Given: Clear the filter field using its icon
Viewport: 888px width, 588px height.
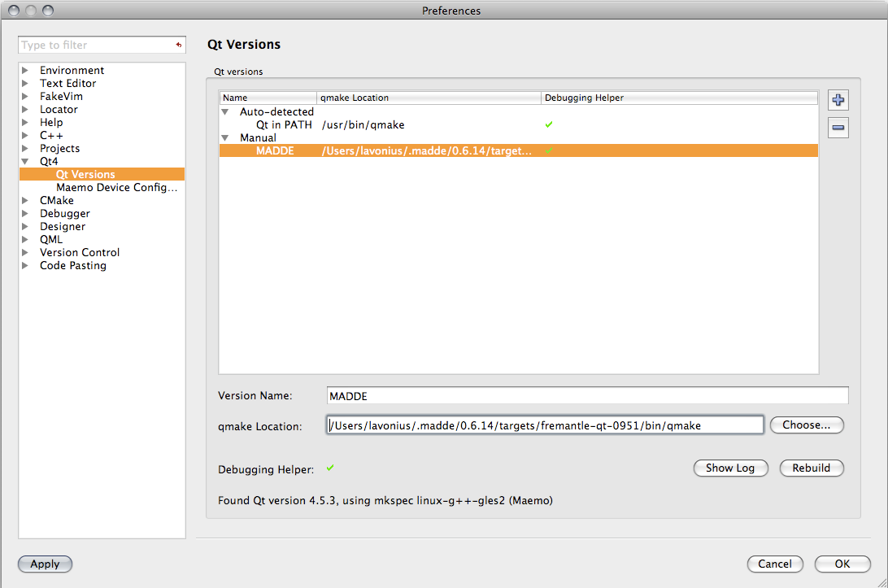Looking at the screenshot, I should coord(178,46).
